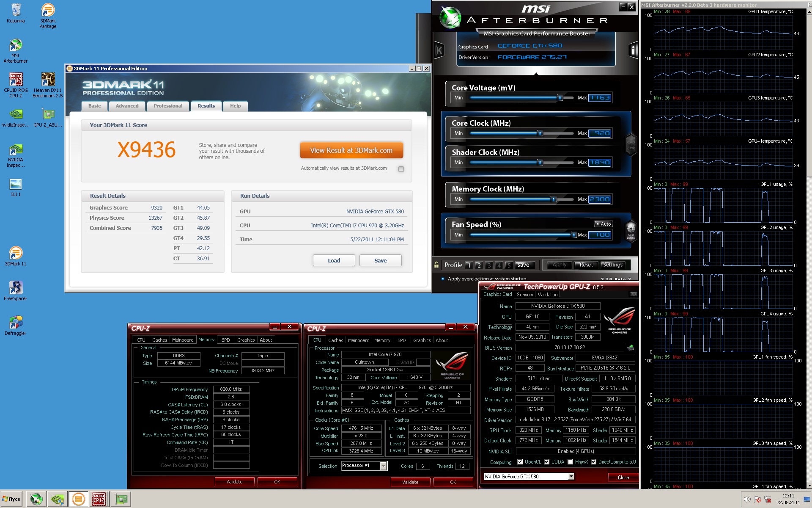Image resolution: width=812 pixels, height=508 pixels.
Task: Toggle Automatically view results at 3DMark.com checkbox
Action: pos(401,169)
